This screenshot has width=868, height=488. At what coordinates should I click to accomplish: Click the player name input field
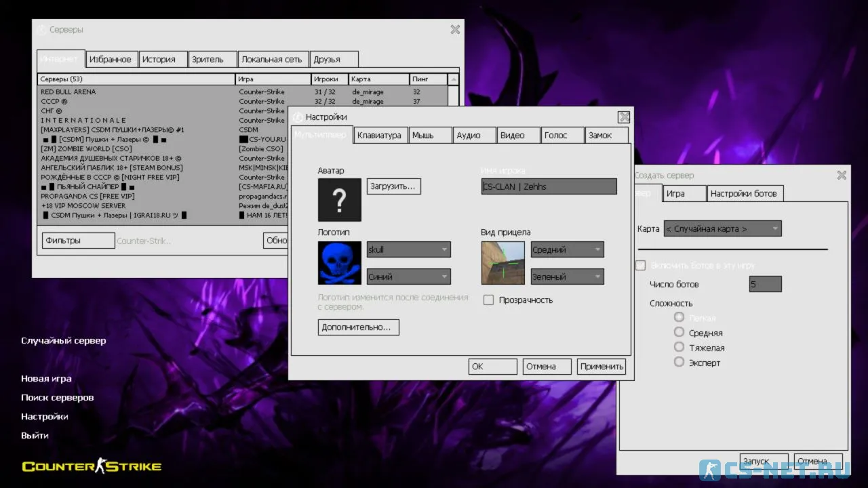(x=549, y=186)
